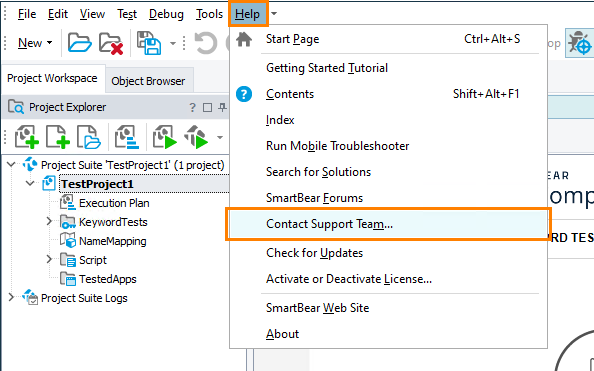Open SmartBear Forums entry
The height and width of the screenshot is (371, 594).
coord(388,198)
